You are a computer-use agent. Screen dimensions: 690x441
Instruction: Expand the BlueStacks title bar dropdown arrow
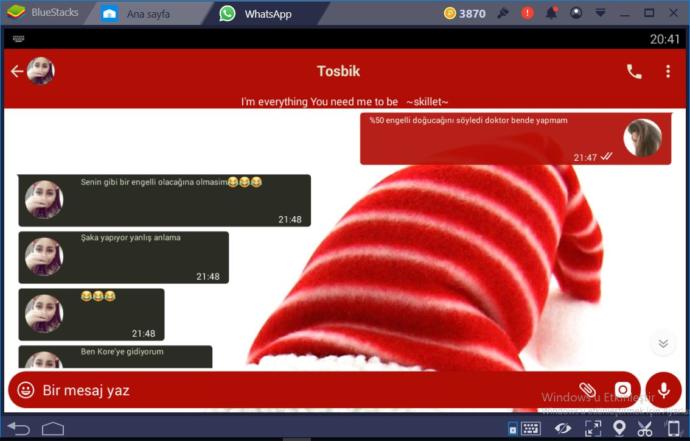[600, 13]
